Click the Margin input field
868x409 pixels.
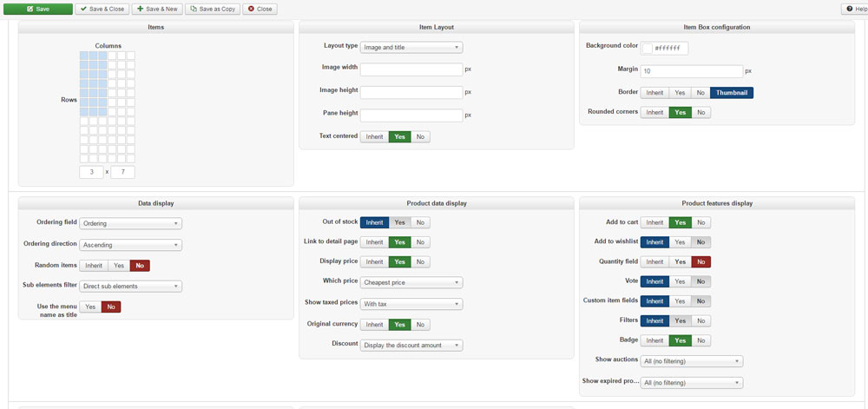tap(692, 71)
